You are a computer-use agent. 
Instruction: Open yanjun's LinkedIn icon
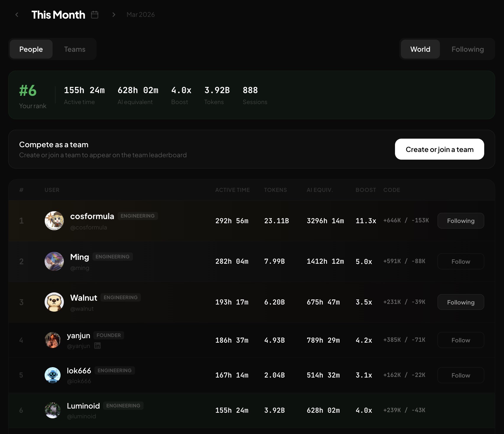coord(97,345)
